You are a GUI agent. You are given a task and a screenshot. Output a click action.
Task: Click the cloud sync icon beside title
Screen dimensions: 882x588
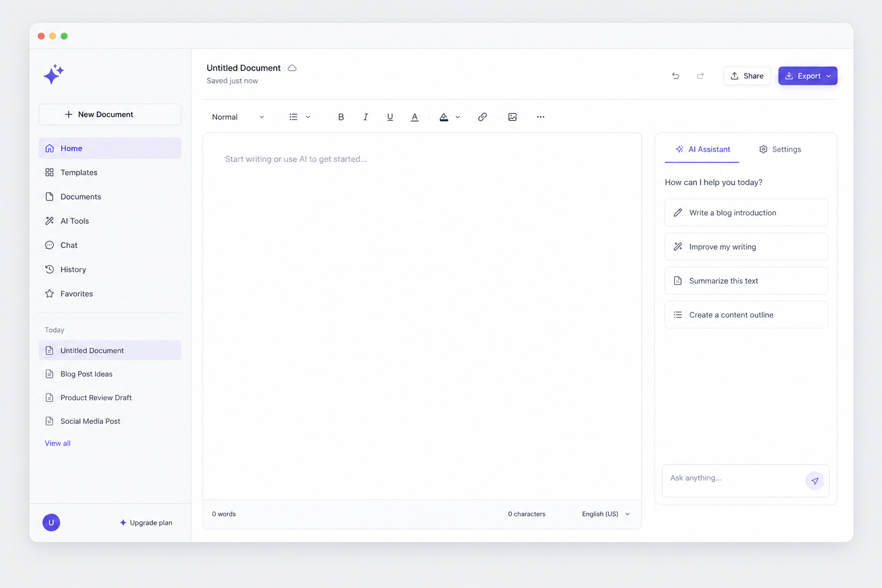[x=292, y=68]
